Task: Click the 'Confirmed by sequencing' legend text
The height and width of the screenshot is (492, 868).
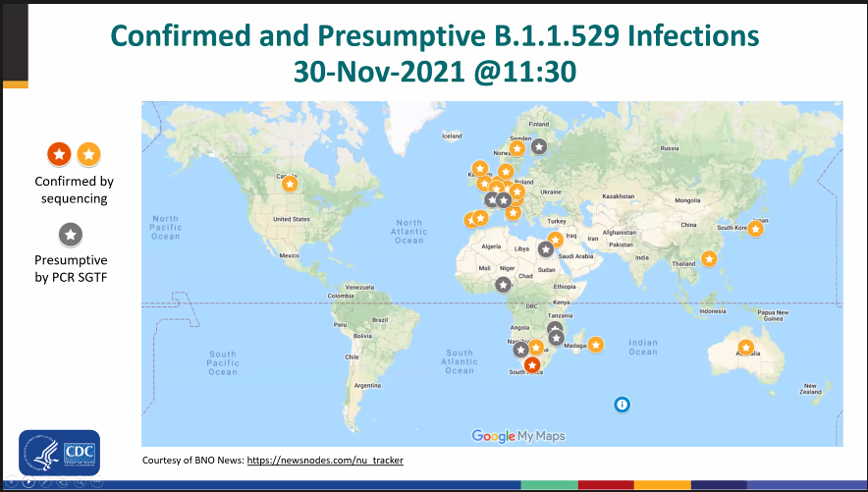Action: coord(75,190)
